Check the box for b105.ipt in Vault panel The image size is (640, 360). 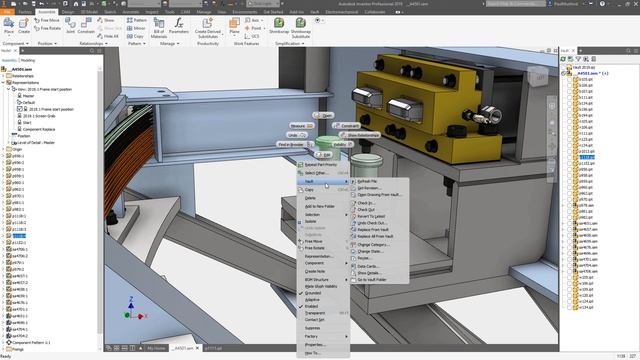pyautogui.click(x=570, y=79)
